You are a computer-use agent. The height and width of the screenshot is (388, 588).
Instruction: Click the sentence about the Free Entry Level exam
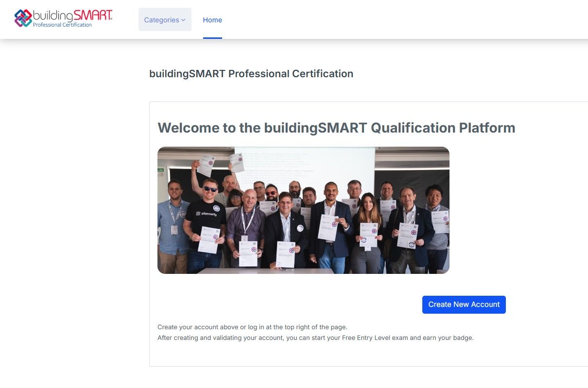[x=315, y=337]
